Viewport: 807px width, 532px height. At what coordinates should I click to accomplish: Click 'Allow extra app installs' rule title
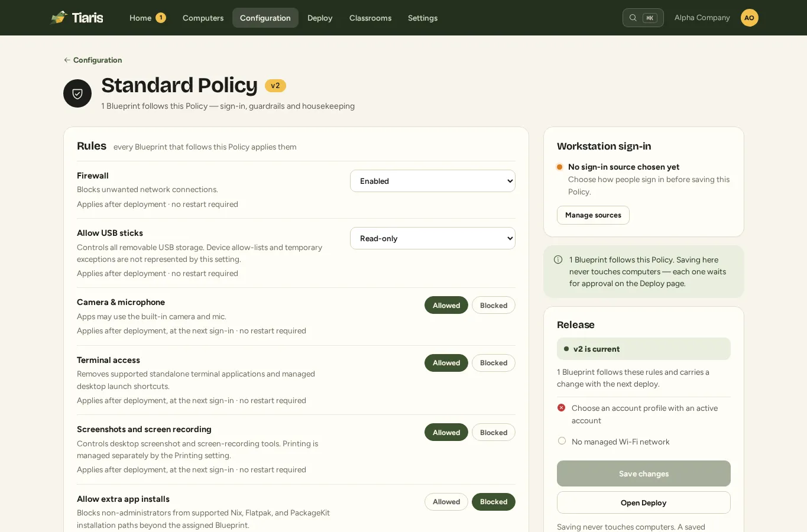(x=123, y=499)
